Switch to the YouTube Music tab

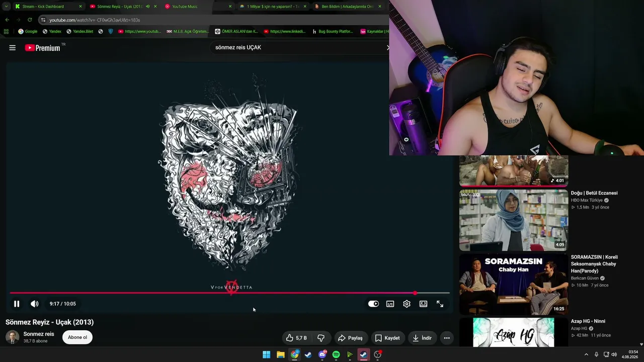pos(185,7)
